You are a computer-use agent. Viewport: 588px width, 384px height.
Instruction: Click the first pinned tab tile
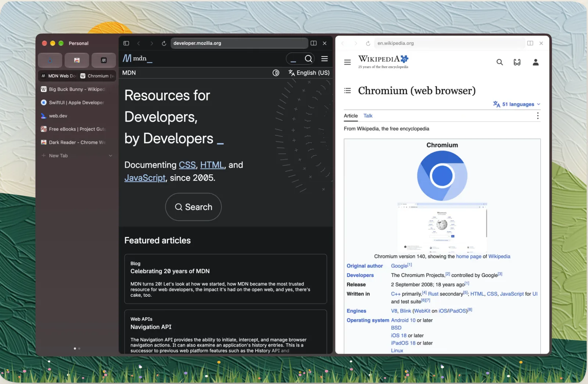[x=50, y=60]
